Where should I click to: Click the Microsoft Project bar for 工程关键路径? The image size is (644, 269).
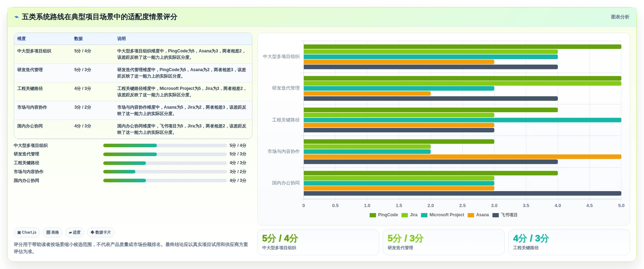pos(462,120)
